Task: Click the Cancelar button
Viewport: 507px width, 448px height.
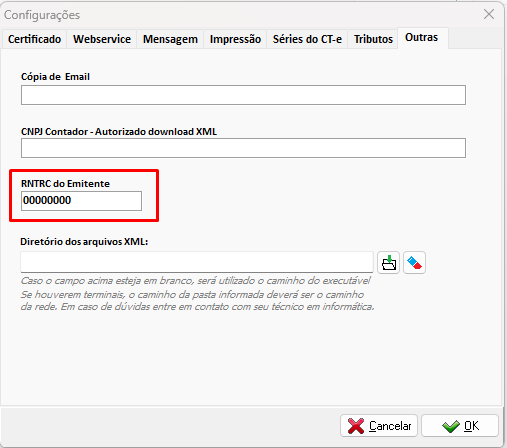Action: point(379,426)
